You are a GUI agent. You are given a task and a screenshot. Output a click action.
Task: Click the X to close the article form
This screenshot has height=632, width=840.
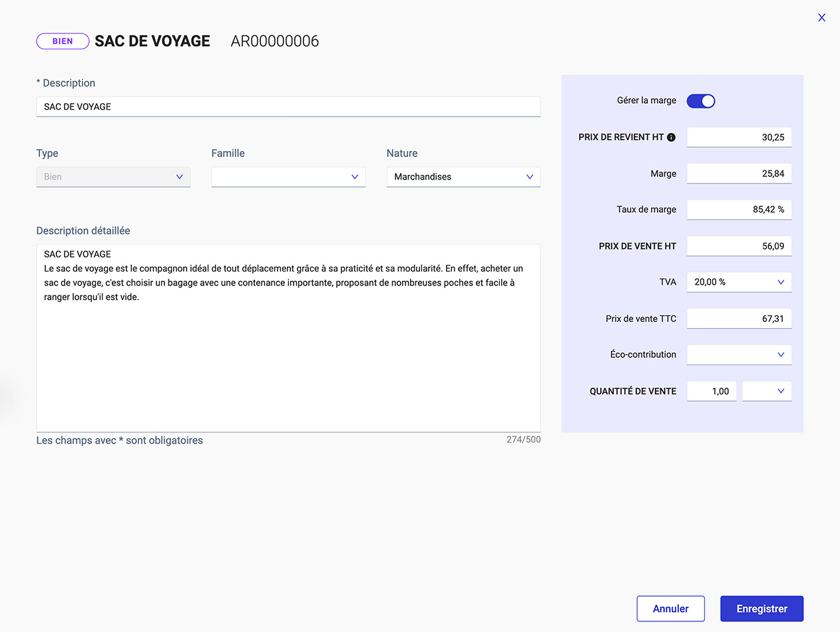point(821,17)
